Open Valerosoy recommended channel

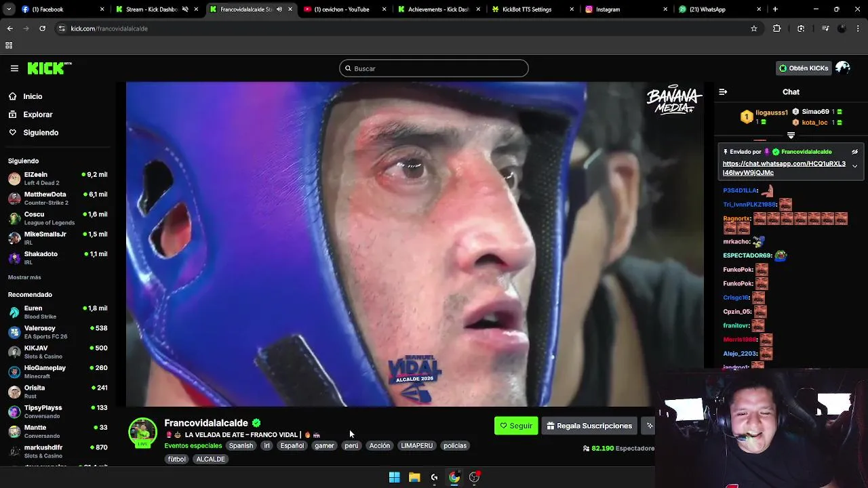coord(58,332)
